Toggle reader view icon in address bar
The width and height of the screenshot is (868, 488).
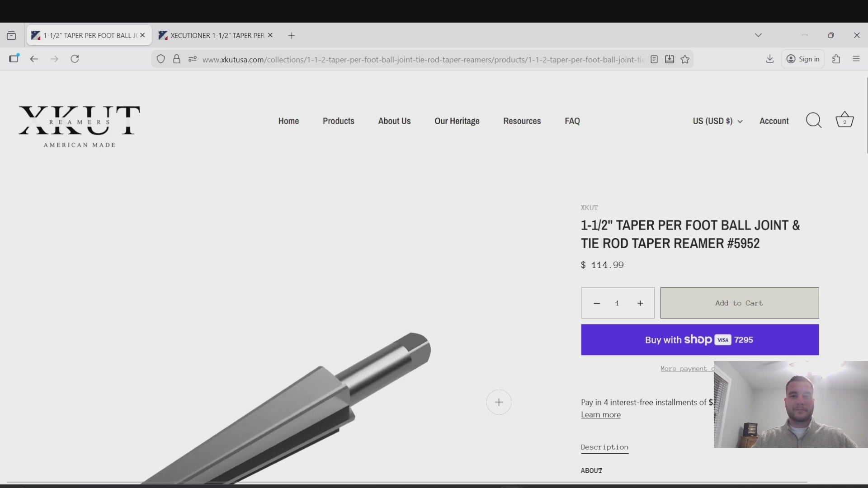click(654, 59)
